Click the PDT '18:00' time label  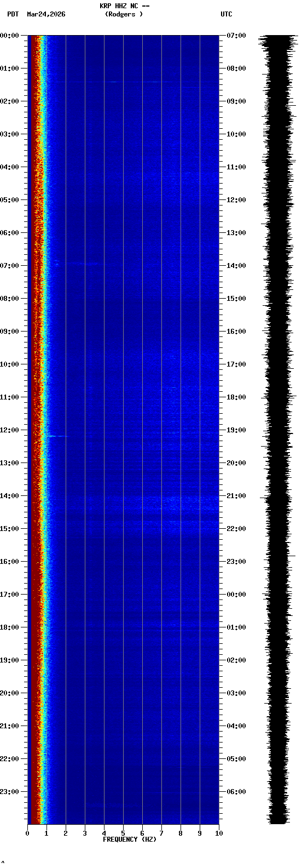pos(10,627)
